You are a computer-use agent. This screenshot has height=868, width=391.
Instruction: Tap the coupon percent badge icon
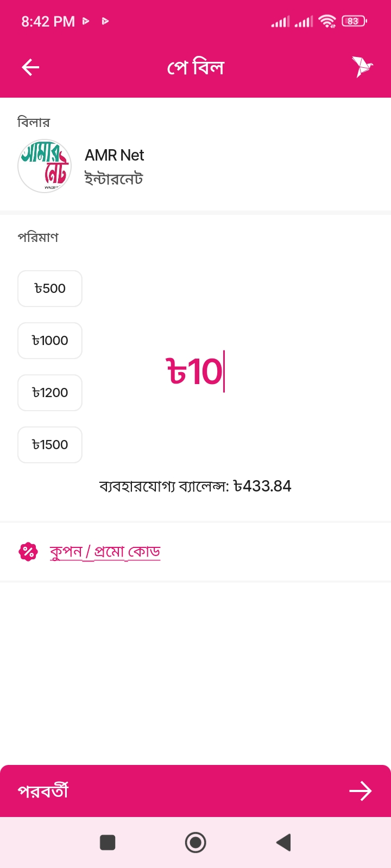[28, 552]
